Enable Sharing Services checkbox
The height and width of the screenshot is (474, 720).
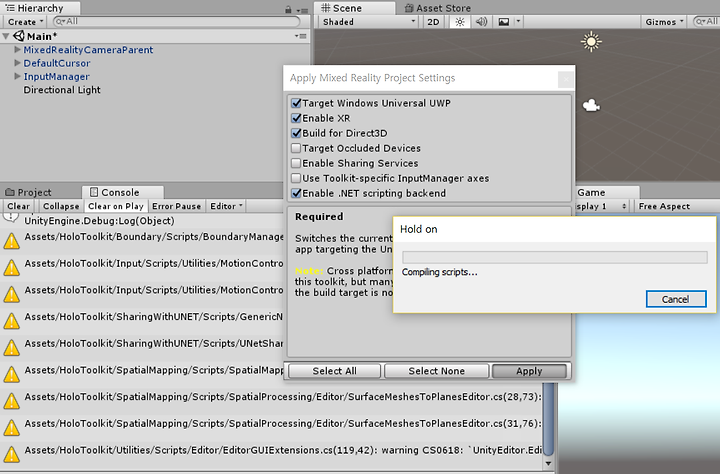tap(296, 163)
